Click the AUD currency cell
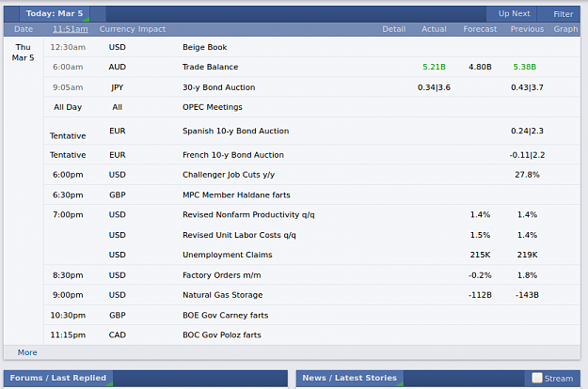The height and width of the screenshot is (389, 588). [x=117, y=67]
